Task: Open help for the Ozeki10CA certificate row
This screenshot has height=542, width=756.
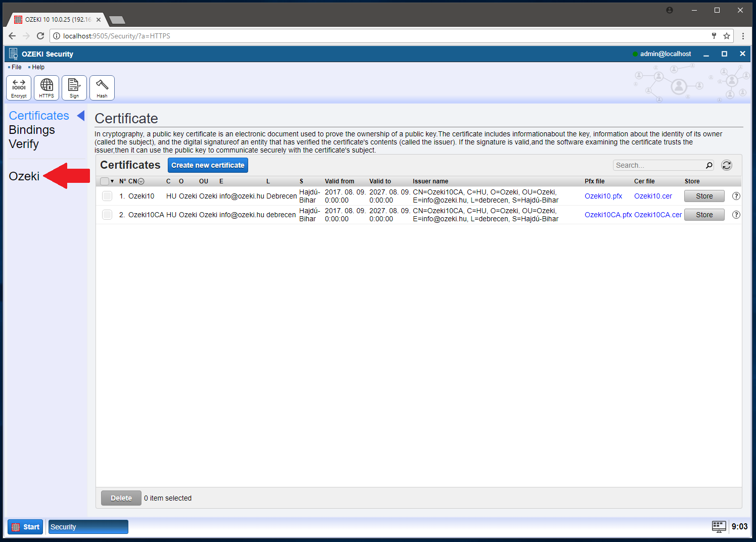Action: pos(736,215)
